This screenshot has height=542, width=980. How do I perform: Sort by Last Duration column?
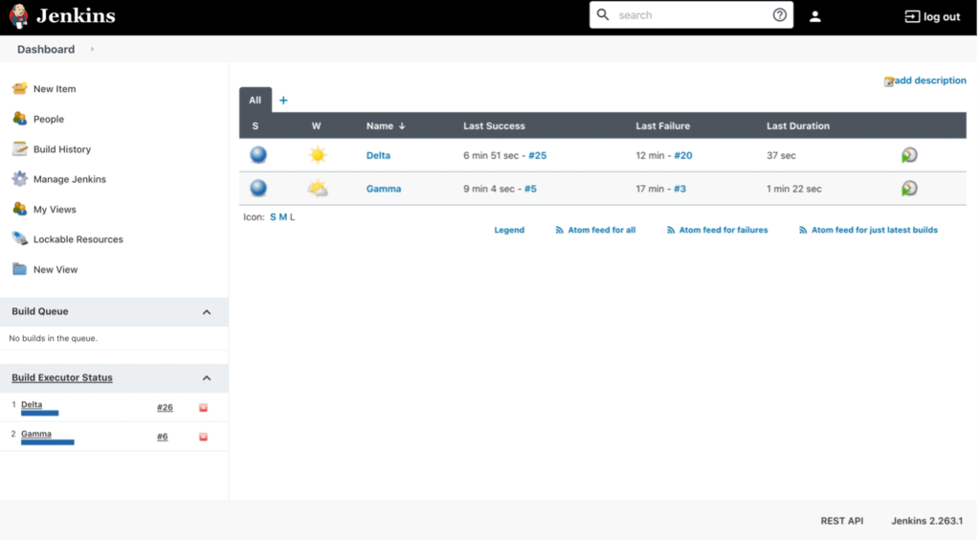point(798,125)
